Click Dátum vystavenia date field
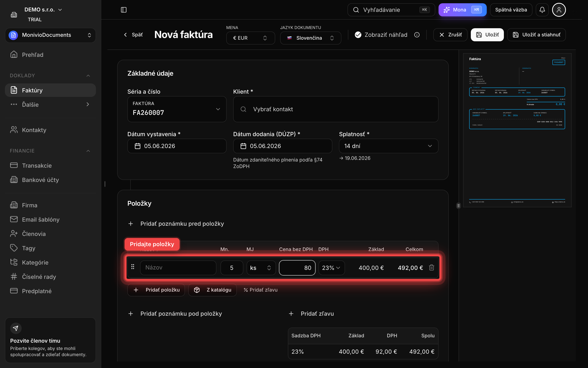This screenshot has height=368, width=588. [x=177, y=146]
